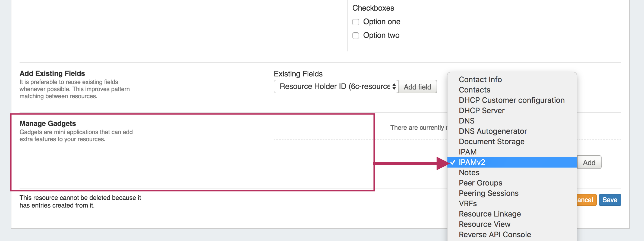Select Reverse API Console option
The height and width of the screenshot is (241, 644).
(495, 234)
